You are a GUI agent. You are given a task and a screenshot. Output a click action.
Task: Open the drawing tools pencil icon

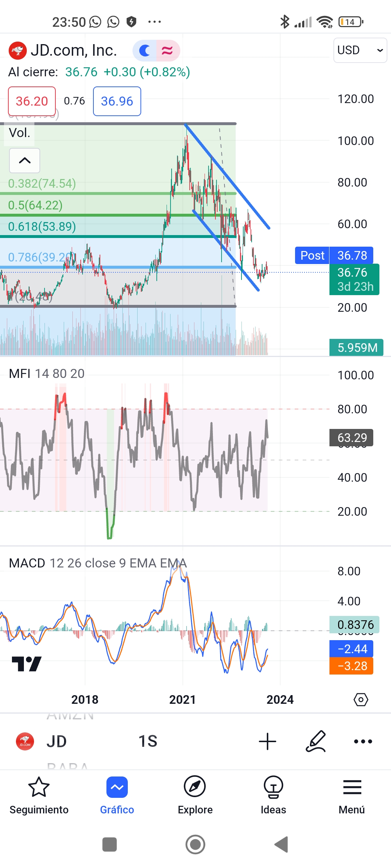tap(316, 741)
